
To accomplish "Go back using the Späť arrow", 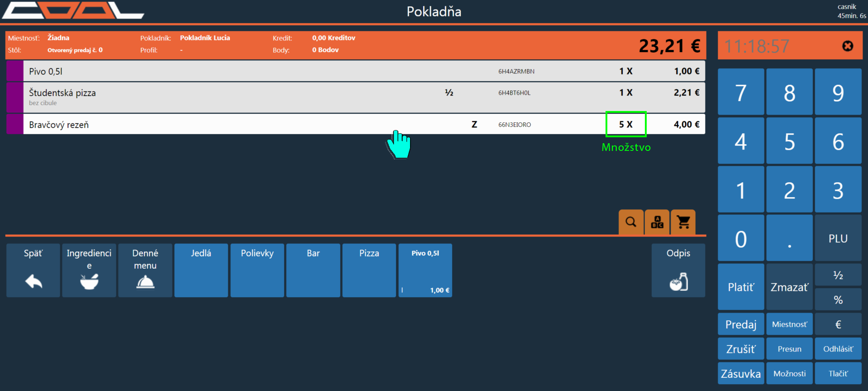I will [33, 270].
